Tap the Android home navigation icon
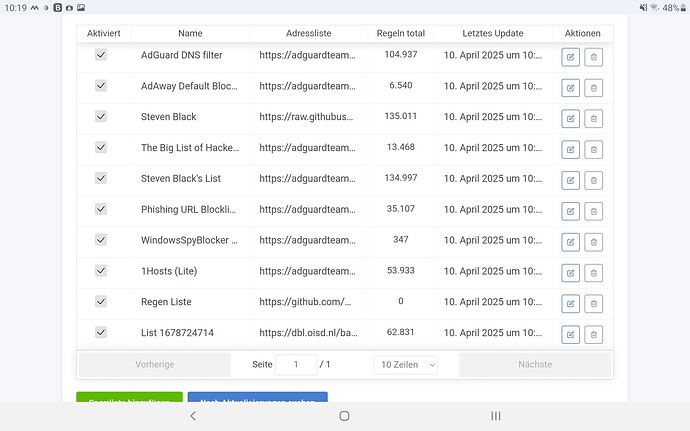Screen dimensions: 690x431 pos(345,416)
